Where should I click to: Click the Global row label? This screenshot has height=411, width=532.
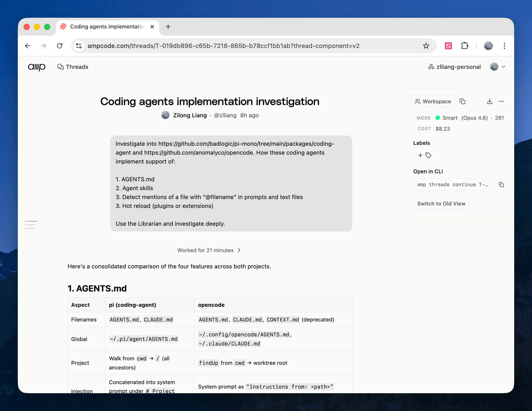[79, 339]
